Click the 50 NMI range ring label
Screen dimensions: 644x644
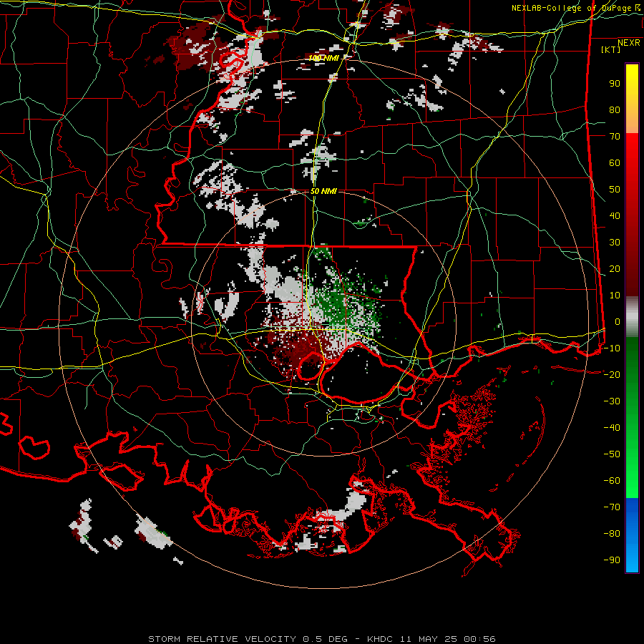pyautogui.click(x=323, y=191)
